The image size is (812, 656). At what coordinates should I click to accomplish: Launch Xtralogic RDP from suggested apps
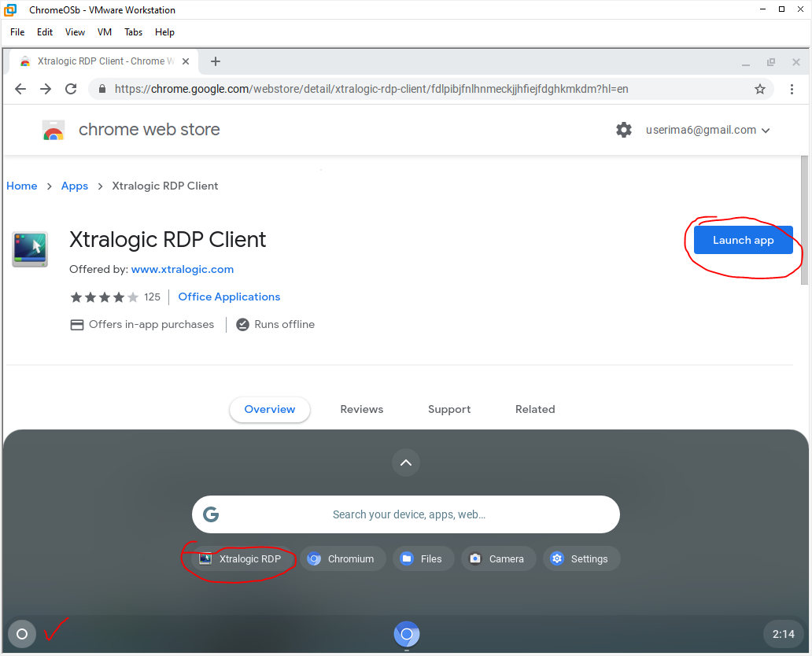coord(242,558)
